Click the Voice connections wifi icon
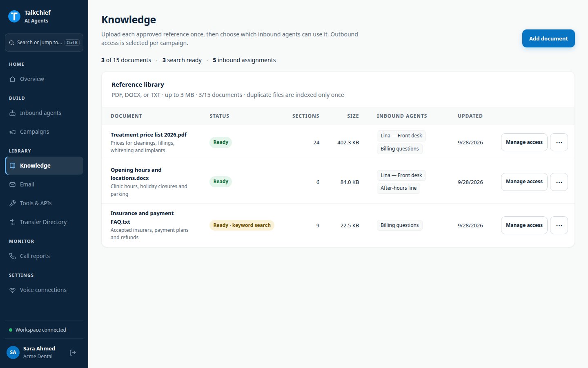The width and height of the screenshot is (588, 368). (x=13, y=290)
